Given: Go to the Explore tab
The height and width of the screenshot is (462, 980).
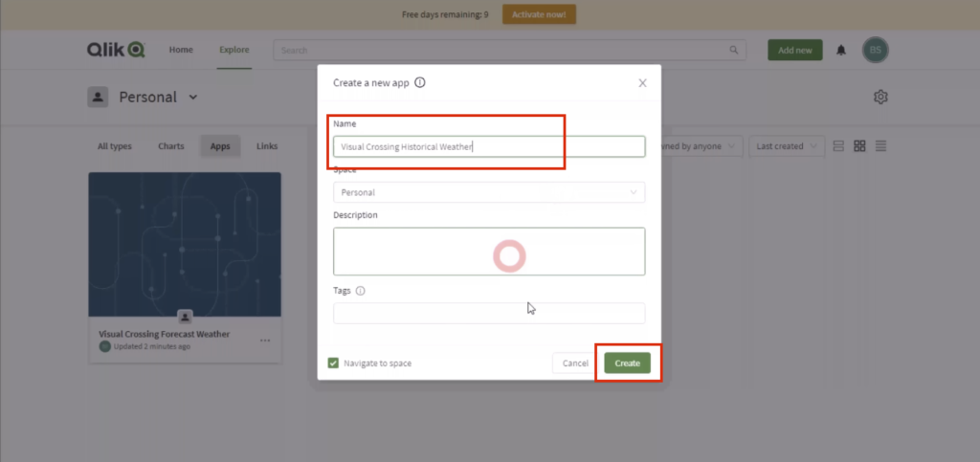Looking at the screenshot, I should coord(234,50).
